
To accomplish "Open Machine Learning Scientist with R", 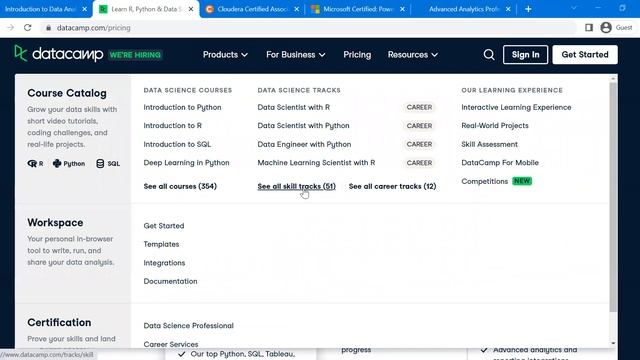I will [x=316, y=163].
